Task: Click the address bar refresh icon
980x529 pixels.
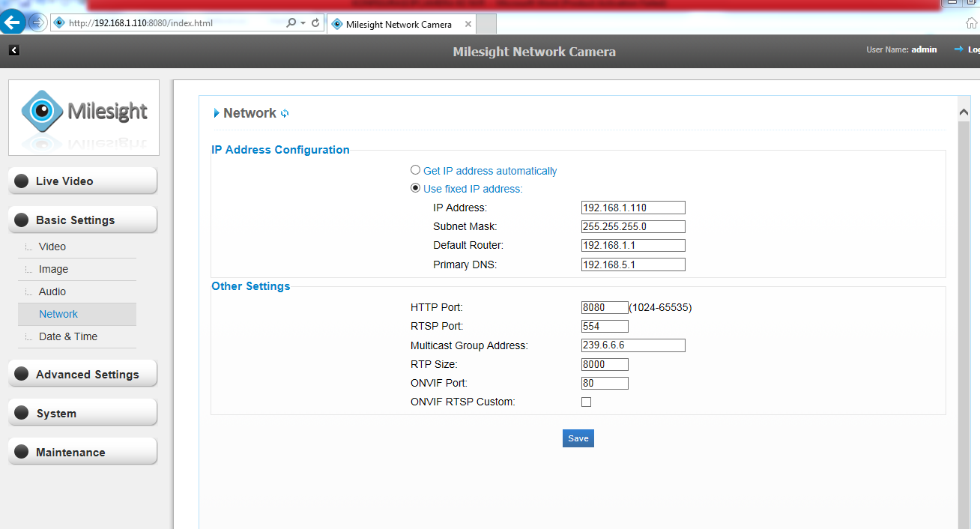Action: point(315,23)
